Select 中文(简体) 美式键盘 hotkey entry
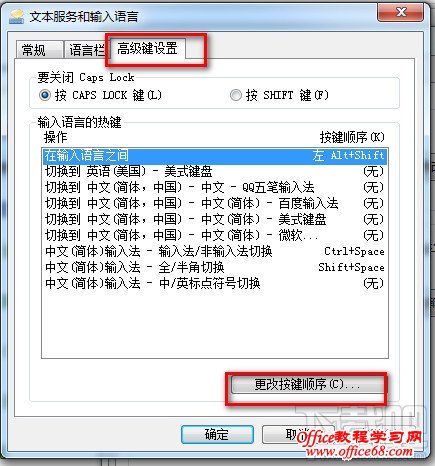 coord(215,220)
